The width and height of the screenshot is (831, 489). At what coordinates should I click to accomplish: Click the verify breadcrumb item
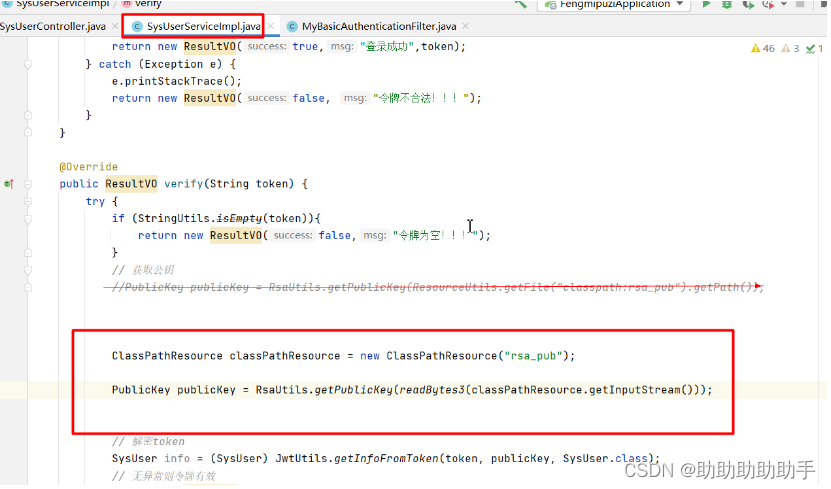148,4
